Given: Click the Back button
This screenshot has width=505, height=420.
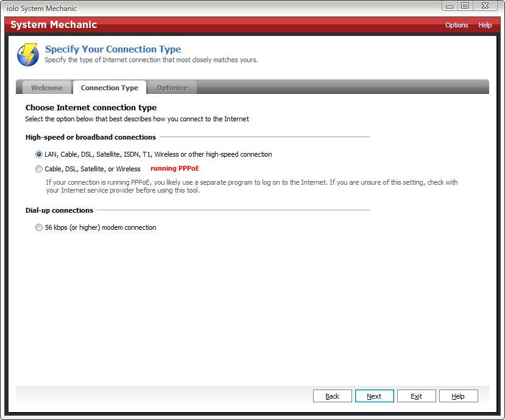Looking at the screenshot, I should click(333, 396).
